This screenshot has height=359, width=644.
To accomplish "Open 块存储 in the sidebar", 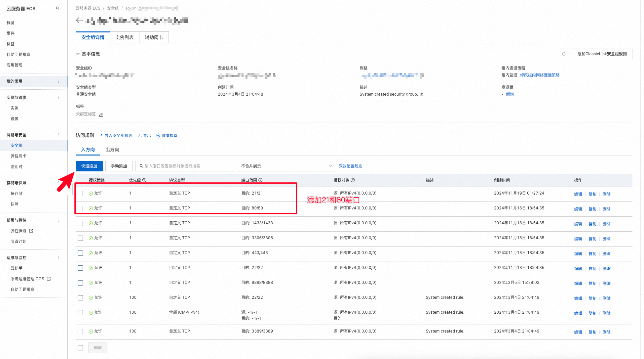I will 17,194.
